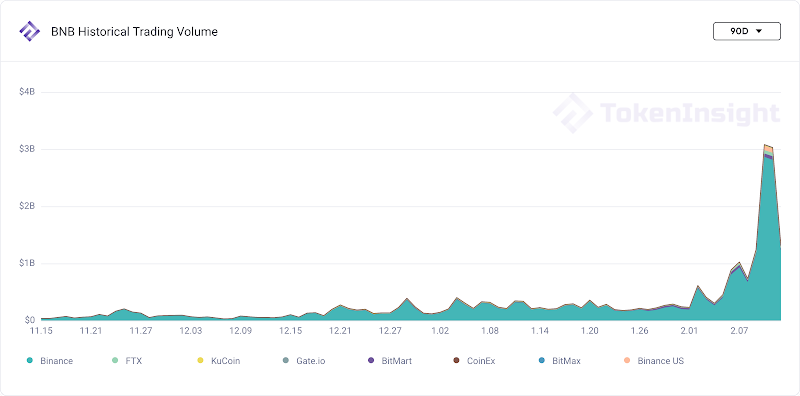The image size is (800, 396).
Task: Click the 11.21 date label
Action: [x=91, y=331]
